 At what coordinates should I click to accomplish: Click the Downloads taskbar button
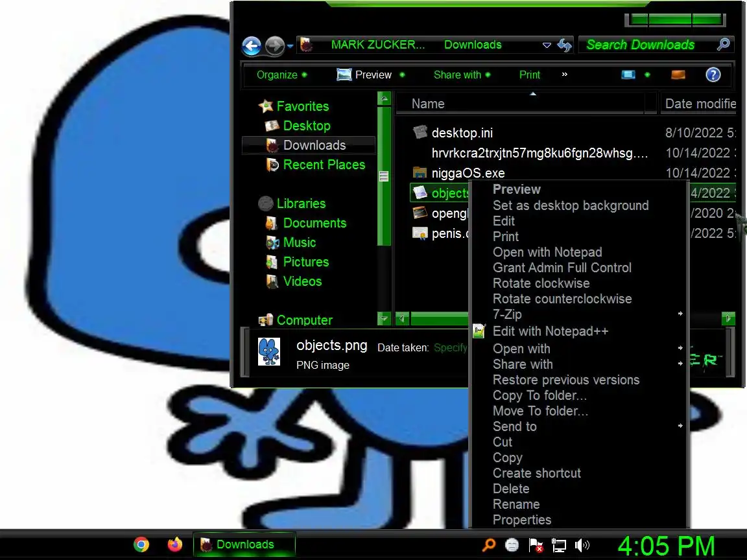(244, 544)
